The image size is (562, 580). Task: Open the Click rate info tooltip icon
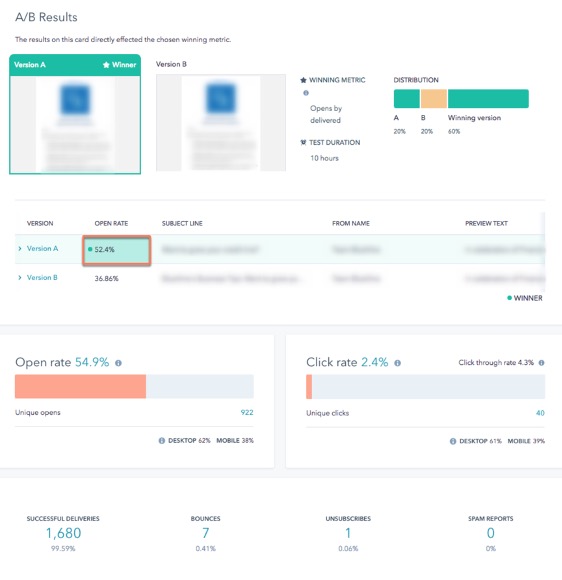click(398, 363)
